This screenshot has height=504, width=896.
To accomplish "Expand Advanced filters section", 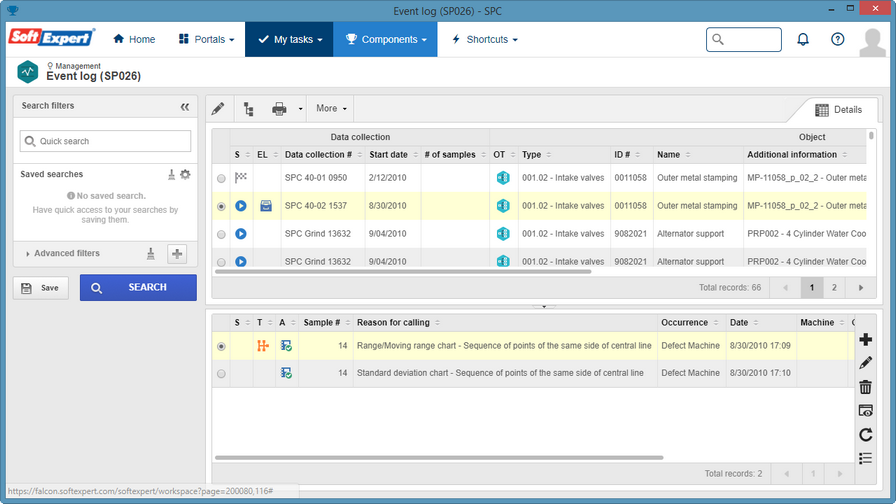I will click(62, 253).
